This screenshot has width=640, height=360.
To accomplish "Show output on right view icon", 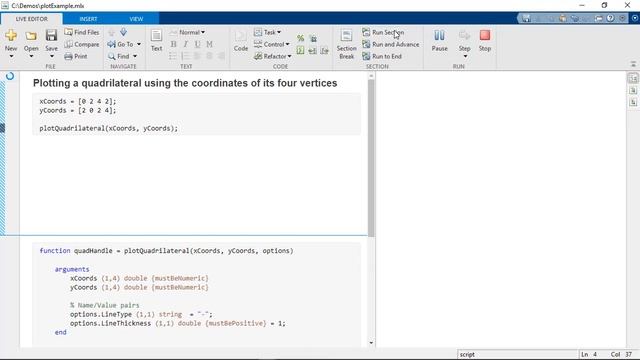I will click(633, 78).
